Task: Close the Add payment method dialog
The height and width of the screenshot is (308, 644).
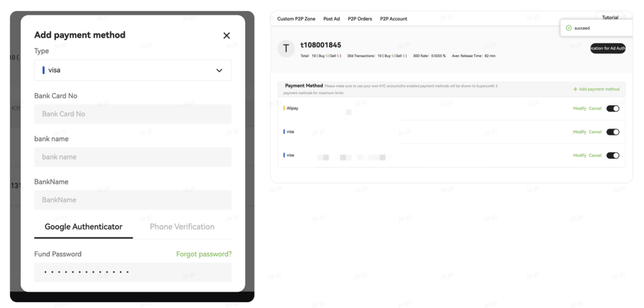Action: [226, 35]
